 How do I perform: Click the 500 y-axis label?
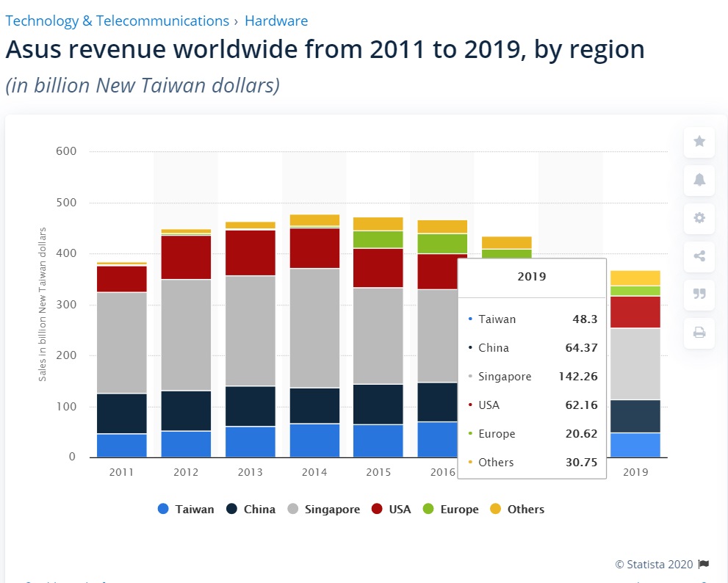click(66, 203)
